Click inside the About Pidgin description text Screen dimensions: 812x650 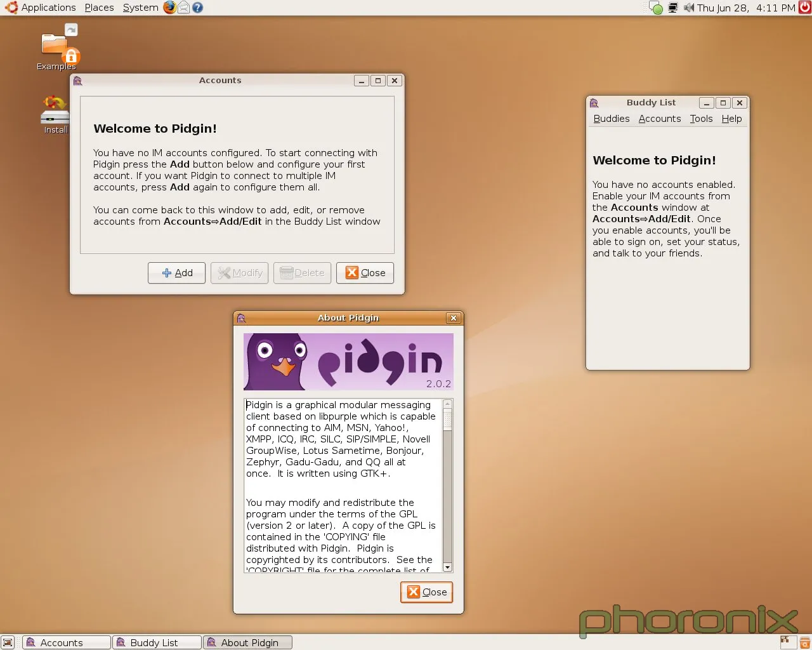click(343, 486)
